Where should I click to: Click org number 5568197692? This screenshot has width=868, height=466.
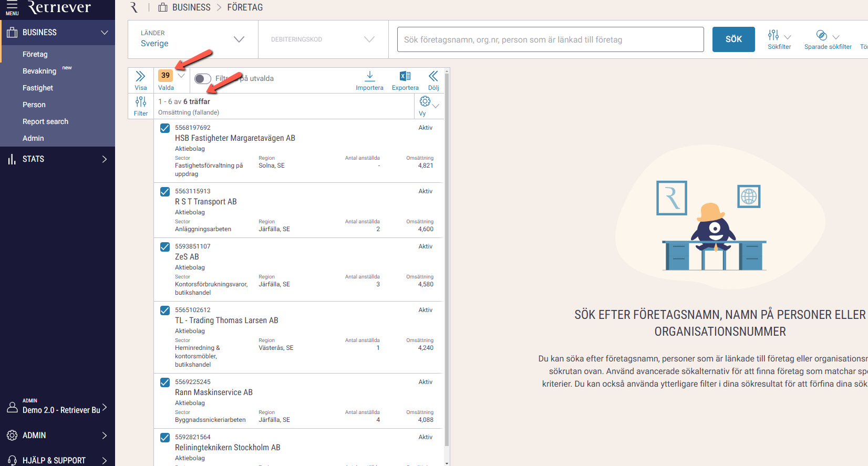tap(193, 128)
